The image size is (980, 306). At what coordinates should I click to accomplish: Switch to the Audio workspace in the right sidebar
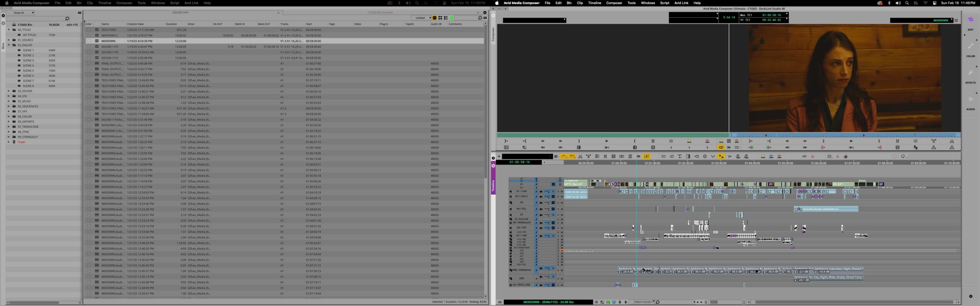[x=970, y=99]
